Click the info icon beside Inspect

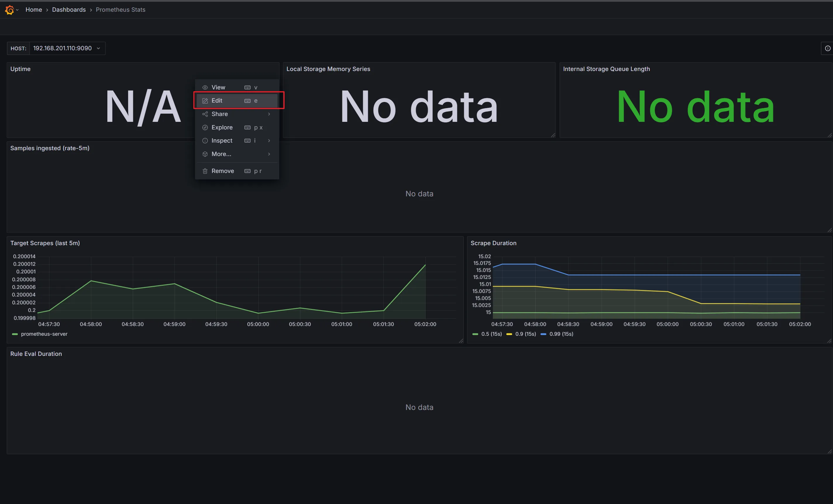(x=205, y=141)
